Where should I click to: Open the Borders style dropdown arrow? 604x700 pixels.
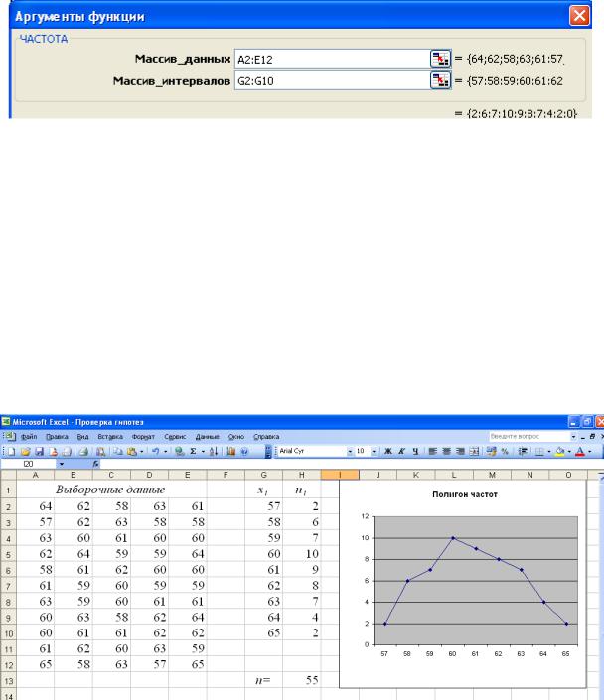point(549,451)
